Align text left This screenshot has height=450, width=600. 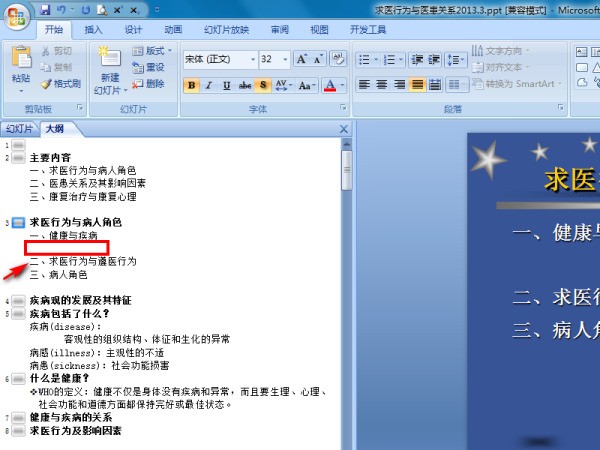(364, 84)
